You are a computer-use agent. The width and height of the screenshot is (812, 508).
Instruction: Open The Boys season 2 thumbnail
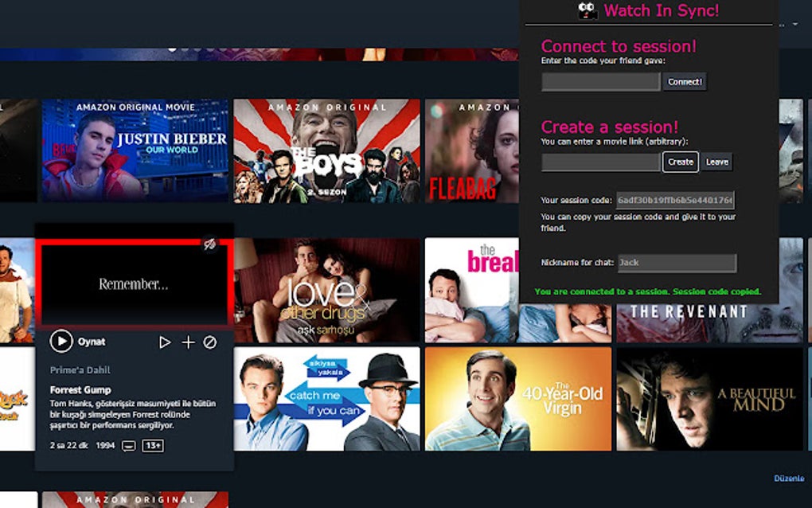[326, 151]
